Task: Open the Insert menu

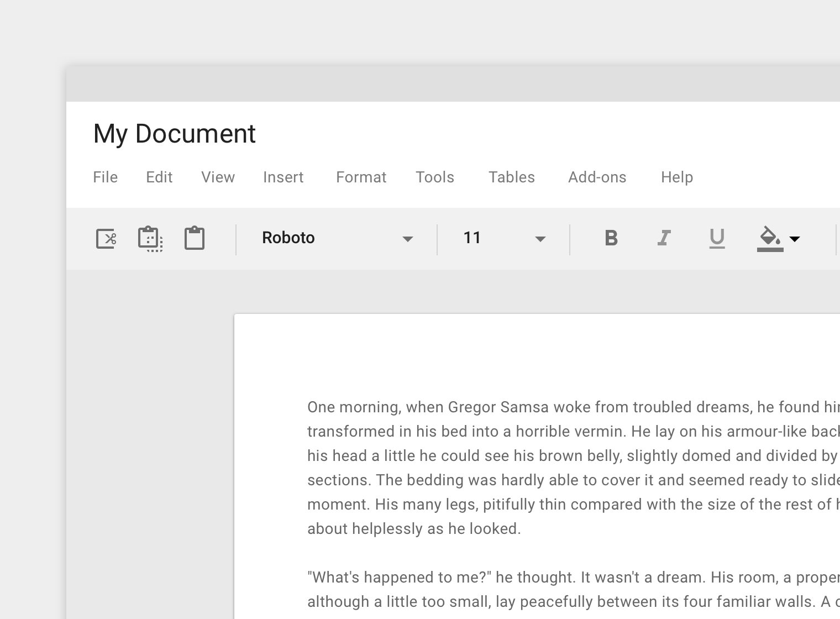Action: (283, 177)
